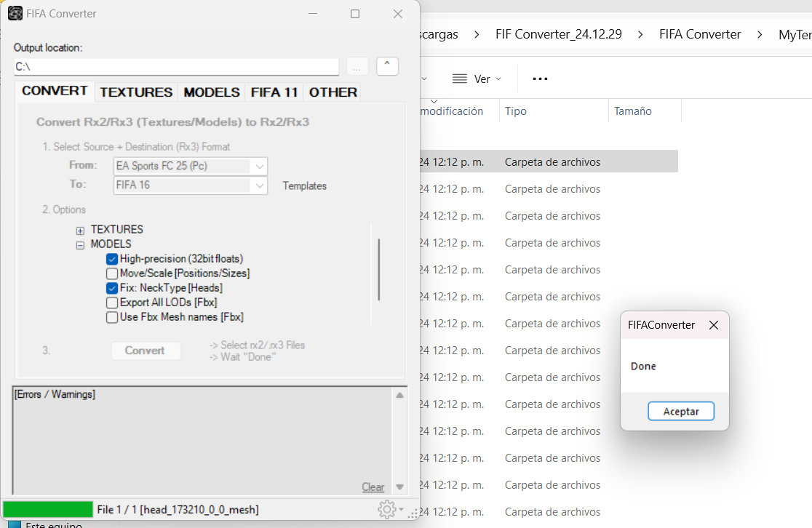Click the green conversion progress bar
Image resolution: width=812 pixels, height=528 pixels.
pos(48,509)
